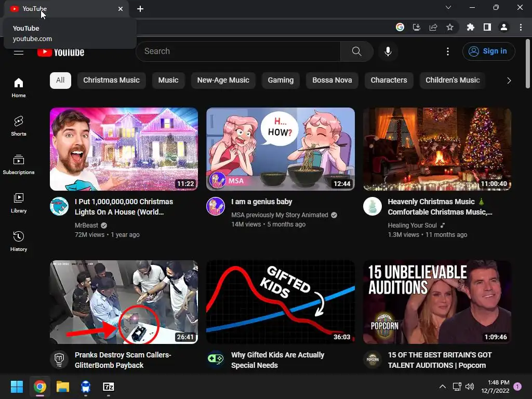Screen dimensions: 532x399
Task: Go to Home in sidebar
Action: tap(19, 87)
